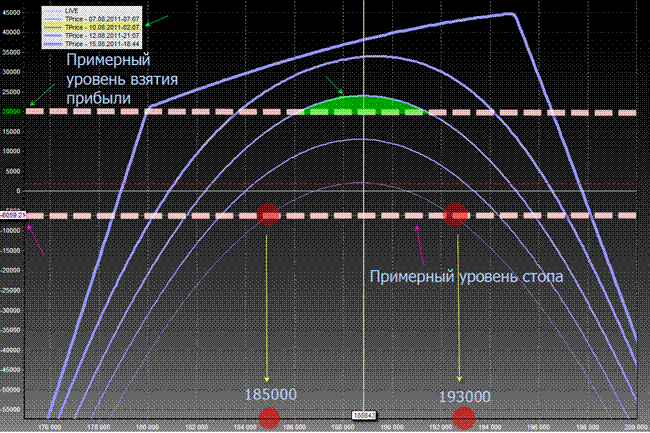Click the 182 000 X-axis label
Image resolution: width=650 pixels, height=433 pixels.
196,427
